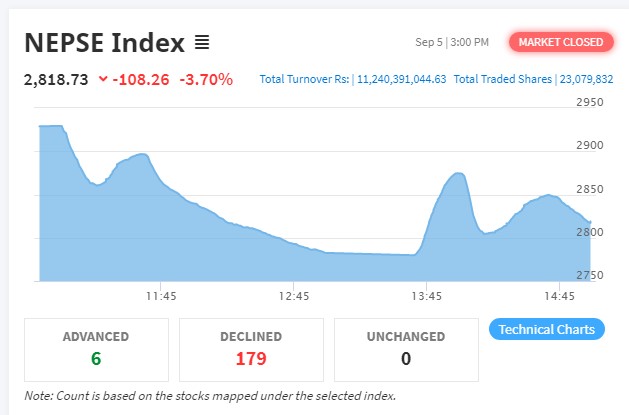Screen dimensions: 629x415
Task: Select the ADVANCED count box
Action: (96, 348)
